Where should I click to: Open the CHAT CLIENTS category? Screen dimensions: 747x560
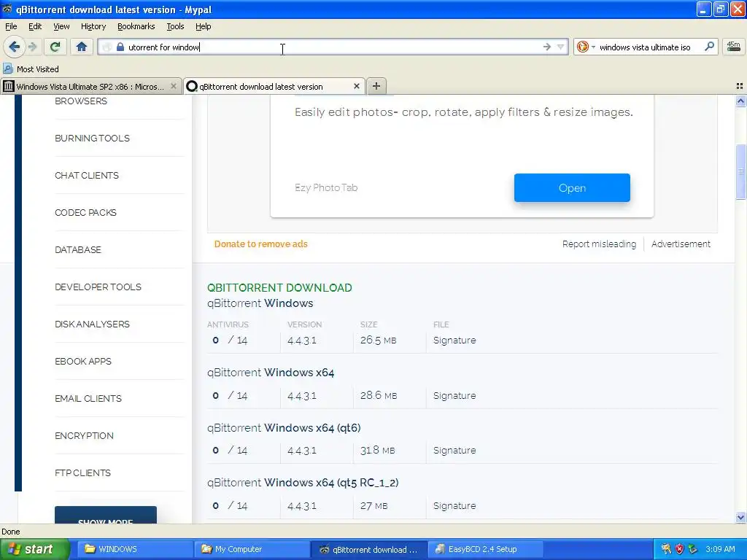coord(87,175)
